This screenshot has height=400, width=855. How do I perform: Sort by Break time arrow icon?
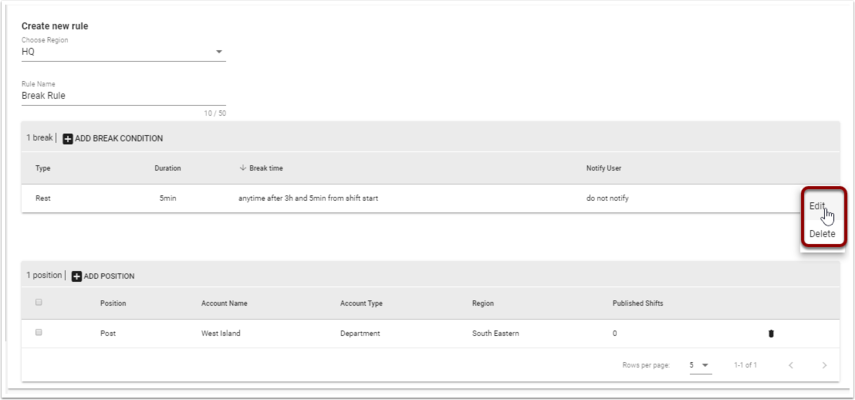click(243, 168)
